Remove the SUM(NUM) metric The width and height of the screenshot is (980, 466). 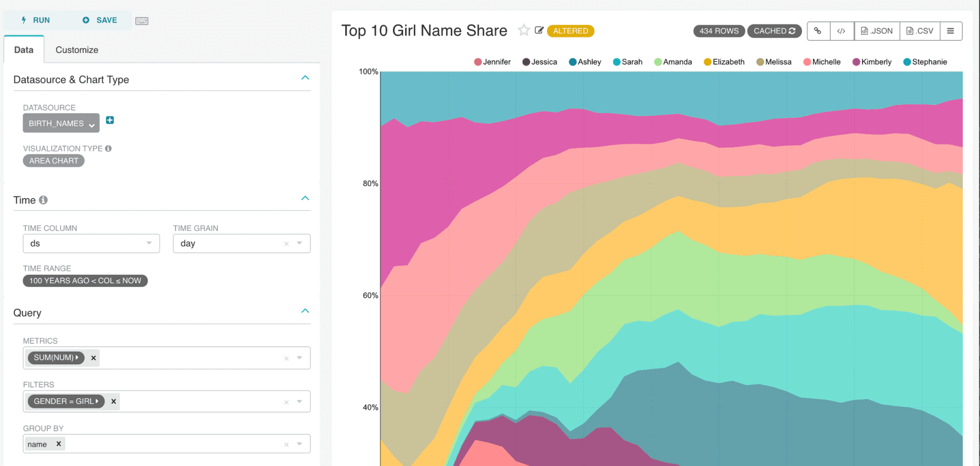(94, 358)
